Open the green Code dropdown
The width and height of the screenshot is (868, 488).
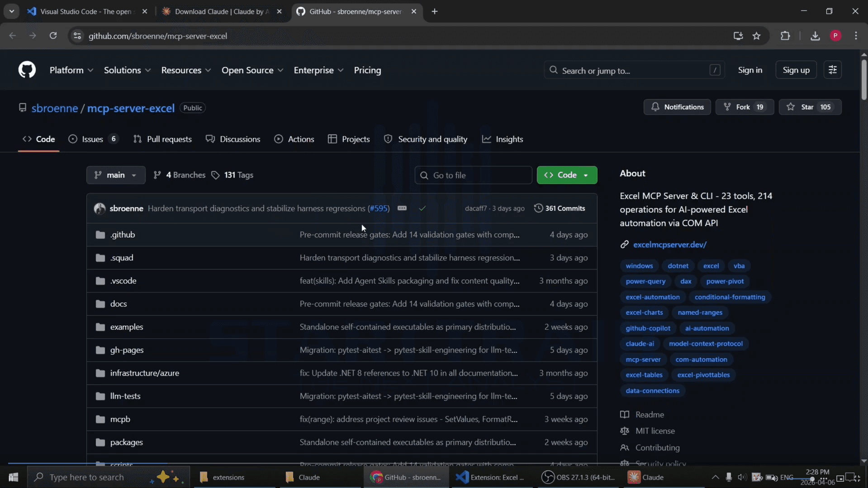[x=567, y=175]
